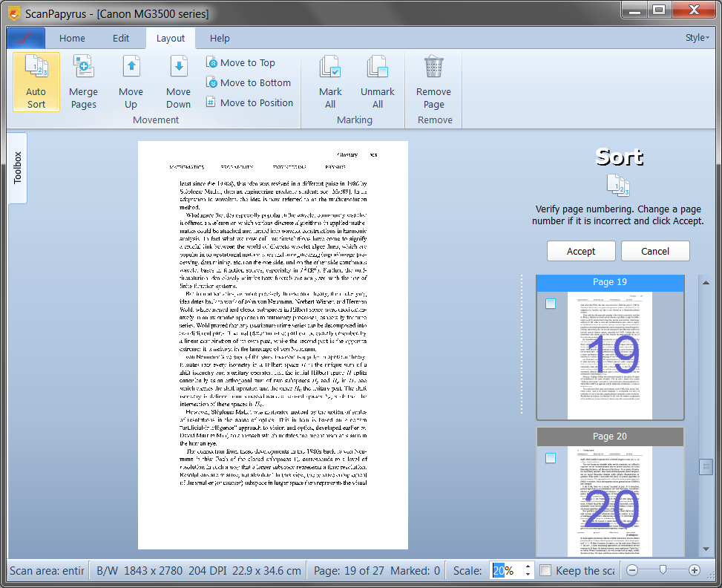Click the zoom slider handle
This screenshot has width=722, height=588.
pos(663,570)
